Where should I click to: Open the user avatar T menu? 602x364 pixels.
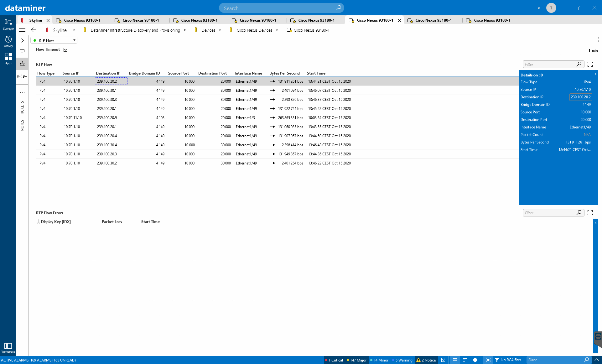(x=551, y=8)
